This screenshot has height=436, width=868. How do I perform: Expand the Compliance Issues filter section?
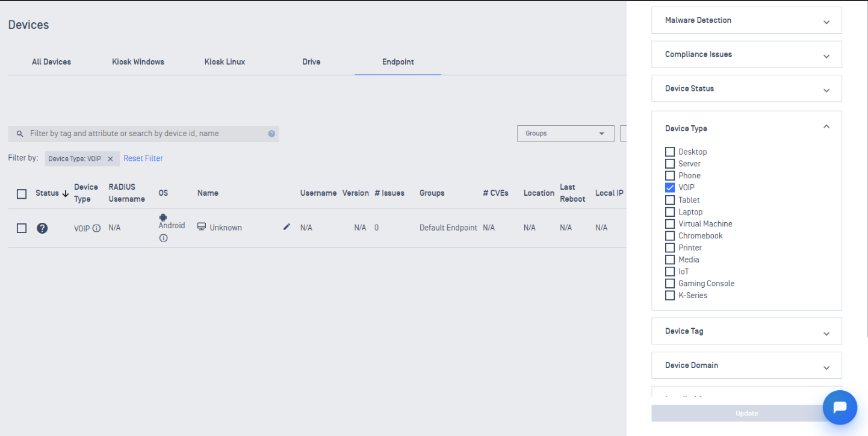click(746, 55)
